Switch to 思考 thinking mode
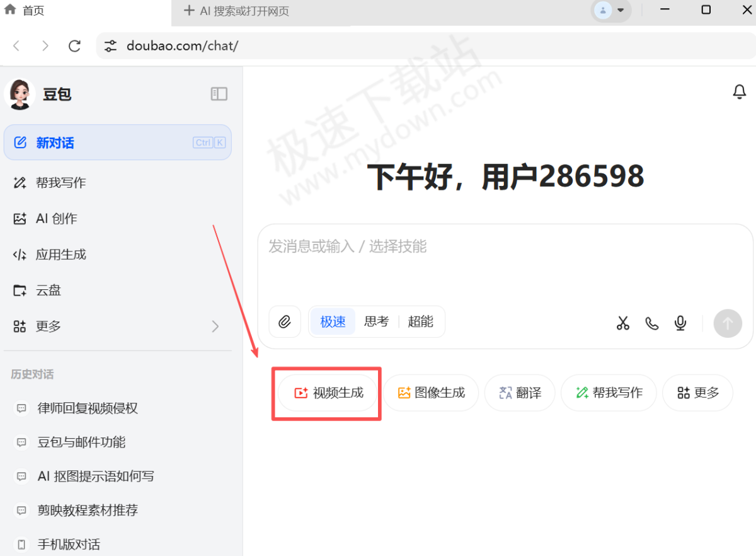This screenshot has height=556, width=756. pos(376,321)
